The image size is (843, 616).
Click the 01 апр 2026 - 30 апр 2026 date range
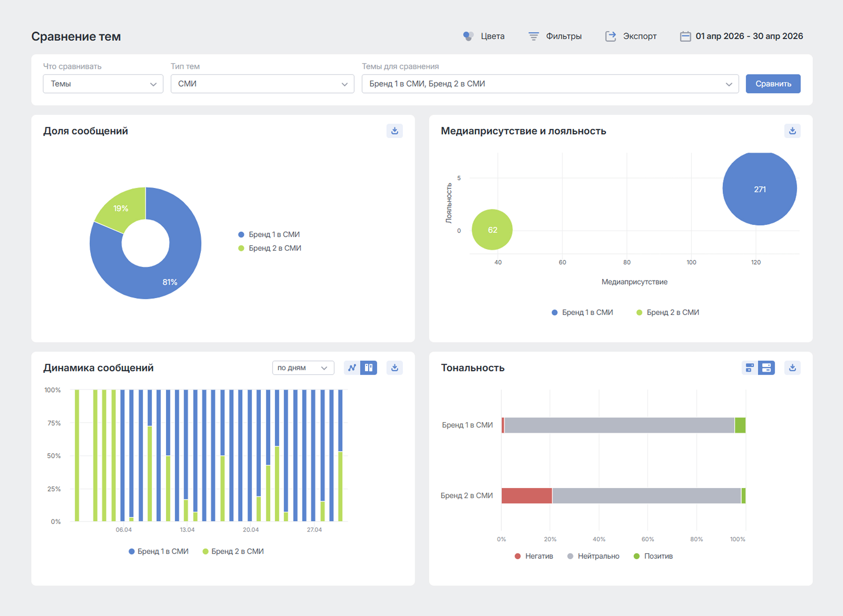pos(749,36)
